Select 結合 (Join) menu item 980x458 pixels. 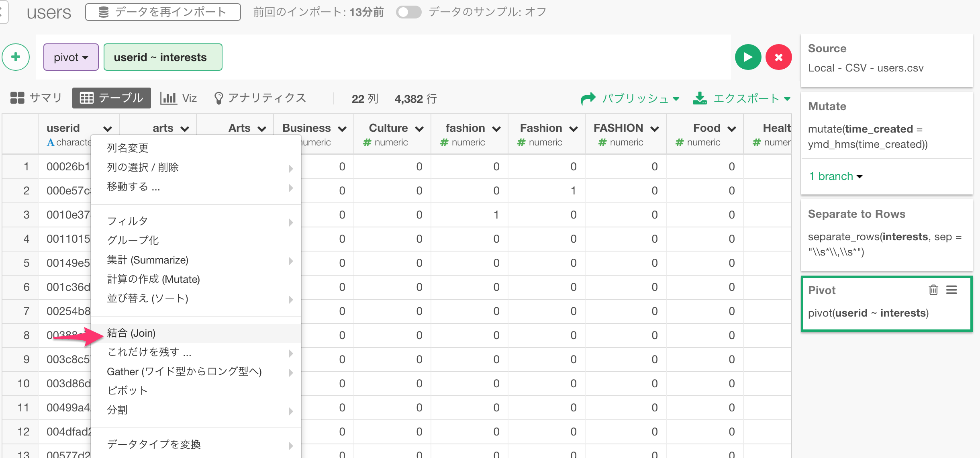click(196, 333)
